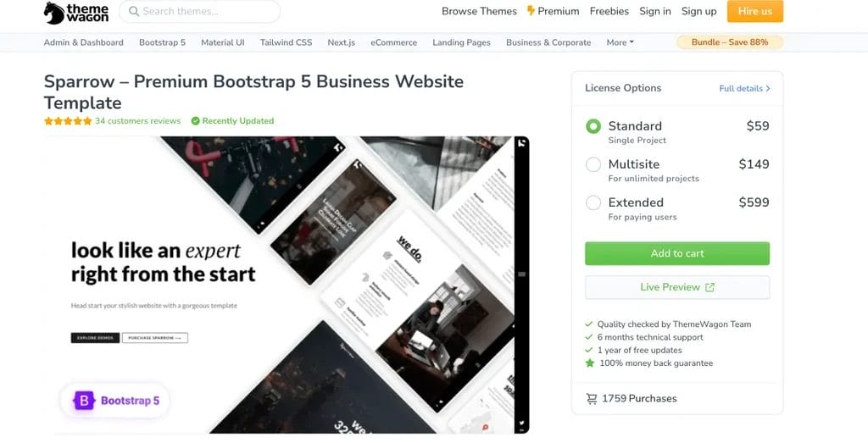The image size is (868, 443).
Task: Click the cart icon beside 1759 Purchases
Action: coord(591,399)
